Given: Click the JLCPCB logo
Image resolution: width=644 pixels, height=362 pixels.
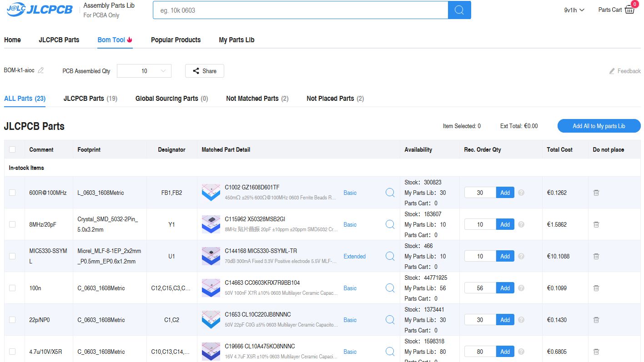Looking at the screenshot, I should 40,10.
